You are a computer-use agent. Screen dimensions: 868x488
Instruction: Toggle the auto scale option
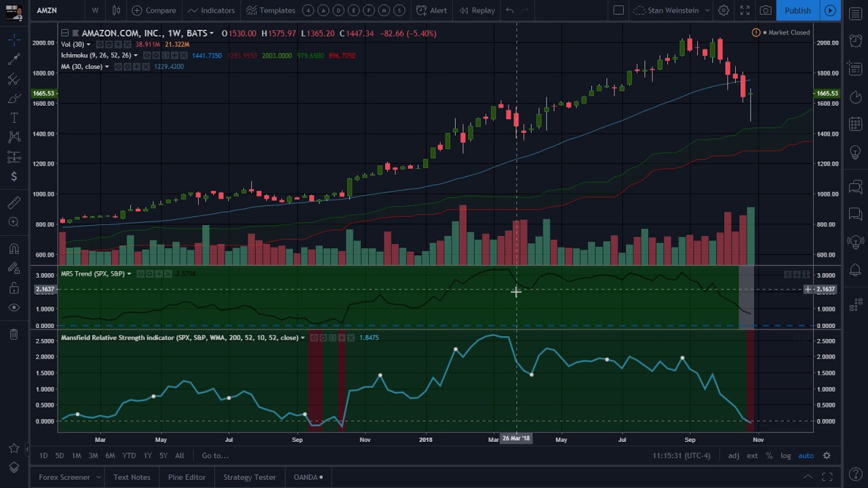[806, 455]
